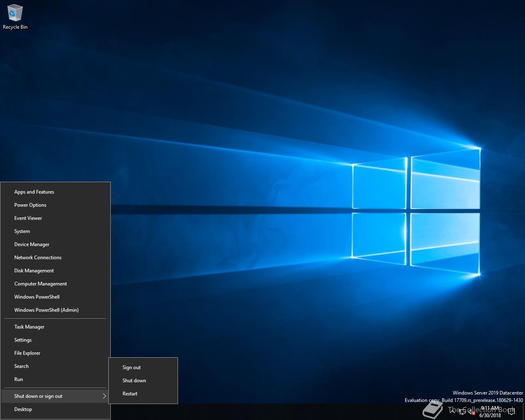Choose Shut down in the submenu
The width and height of the screenshot is (525, 420).
(x=143, y=381)
